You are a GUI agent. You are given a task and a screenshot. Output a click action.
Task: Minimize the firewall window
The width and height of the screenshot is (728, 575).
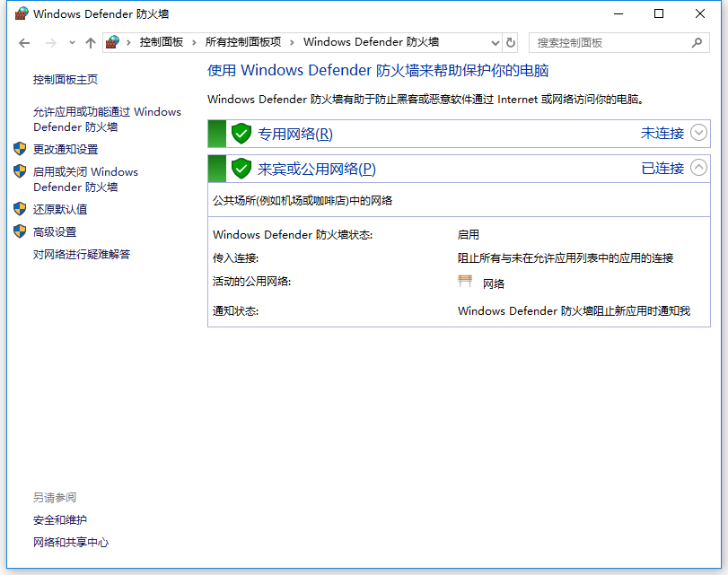point(618,14)
